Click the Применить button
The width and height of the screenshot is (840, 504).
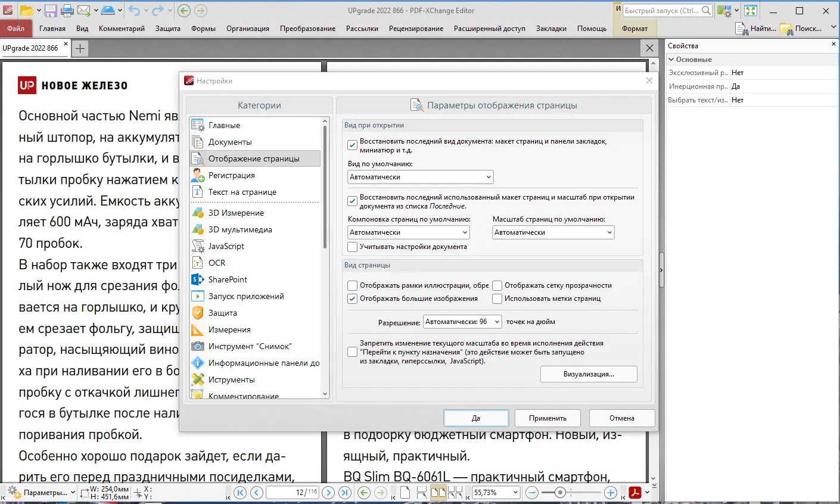pos(547,418)
